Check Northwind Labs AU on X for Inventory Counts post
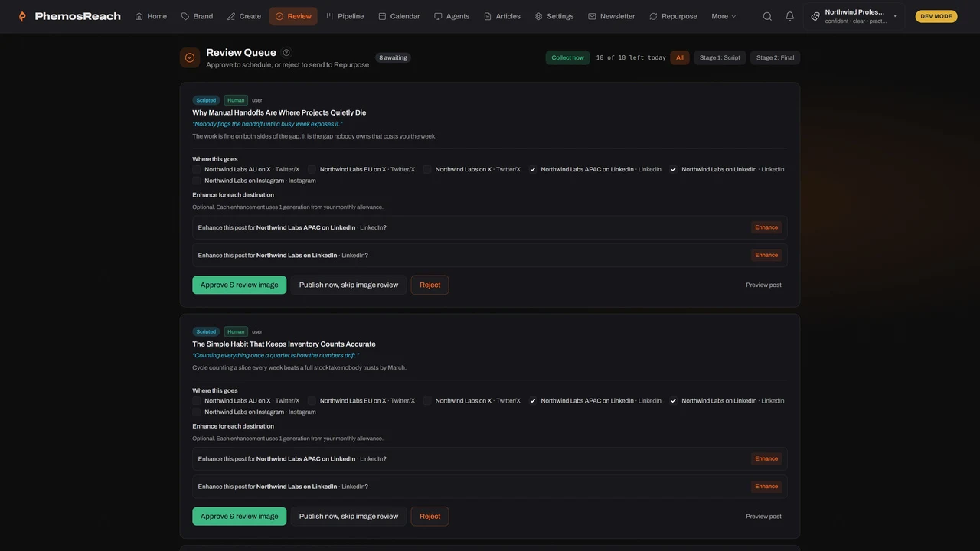Viewport: 980px width, 551px height. point(197,401)
